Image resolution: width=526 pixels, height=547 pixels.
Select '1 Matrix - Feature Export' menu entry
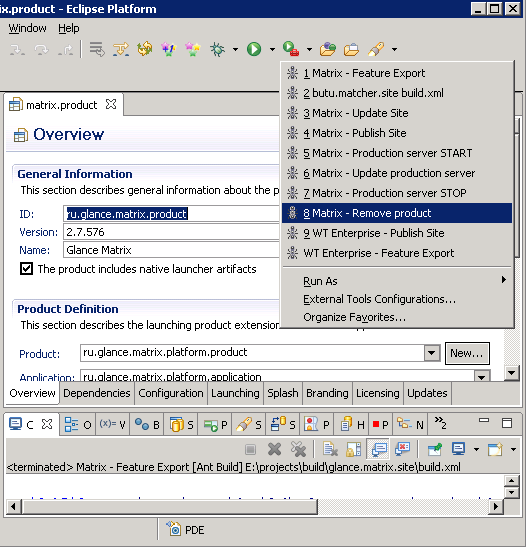397,73
